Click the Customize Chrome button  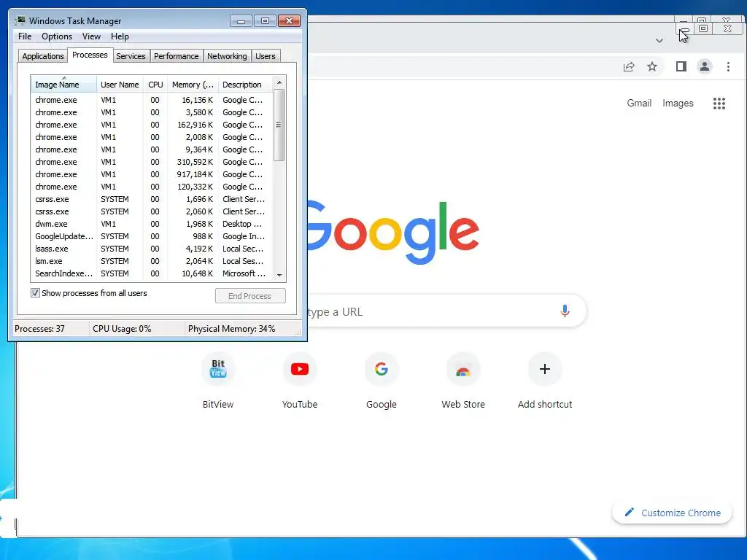click(x=672, y=513)
